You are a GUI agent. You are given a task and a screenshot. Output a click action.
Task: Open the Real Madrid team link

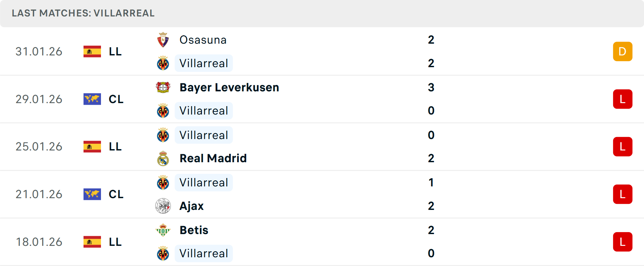213,158
